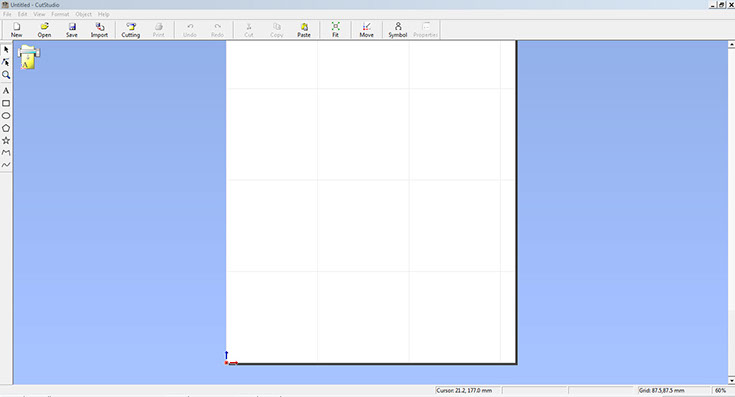Click the Undo toolbar icon

(190, 30)
